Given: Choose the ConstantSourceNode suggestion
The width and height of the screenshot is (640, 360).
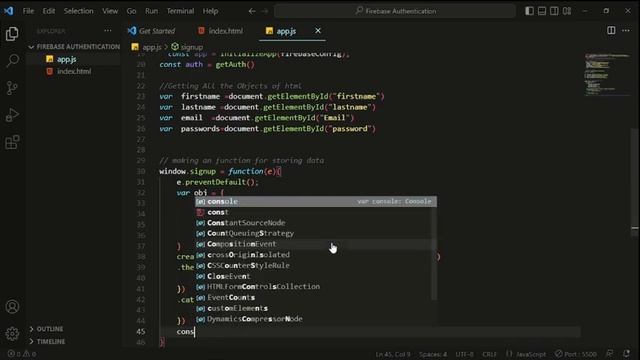Looking at the screenshot, I should (316, 223).
